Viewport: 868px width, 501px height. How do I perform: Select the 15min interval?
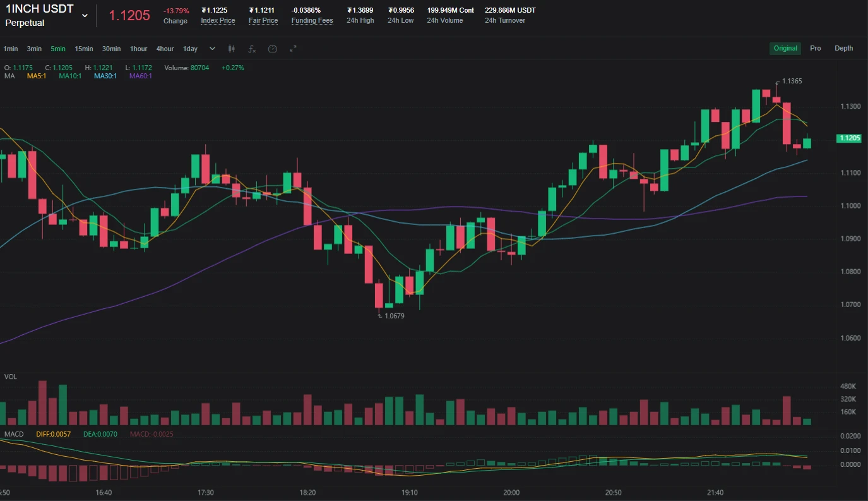point(84,49)
